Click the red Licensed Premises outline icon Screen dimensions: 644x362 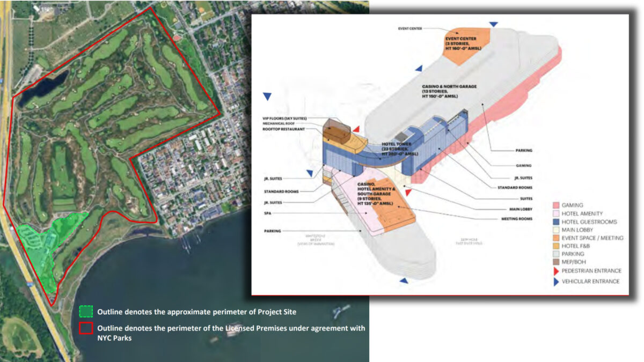point(86,328)
